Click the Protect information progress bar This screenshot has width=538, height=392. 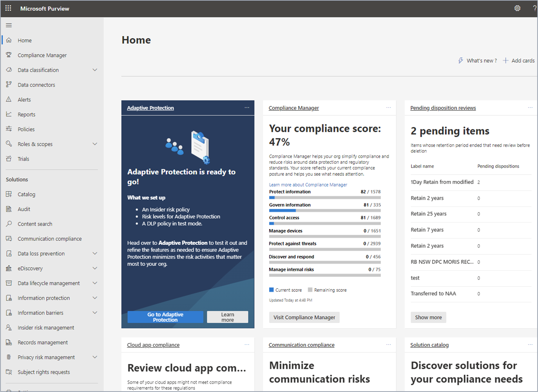325,197
